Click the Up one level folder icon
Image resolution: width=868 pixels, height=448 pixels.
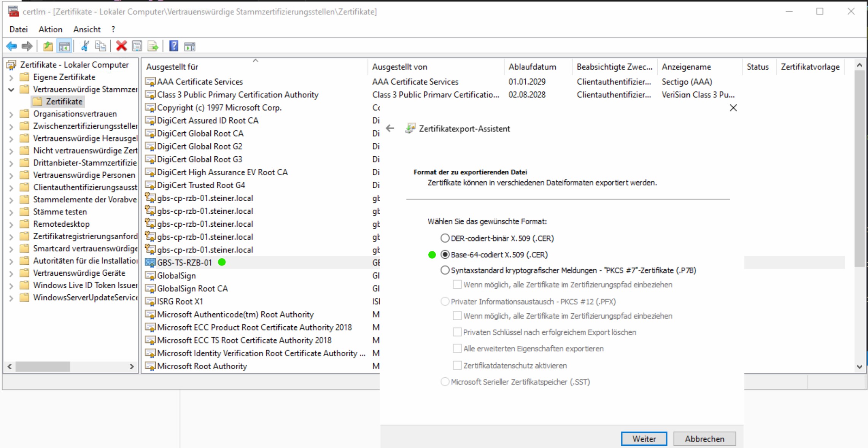coord(48,46)
